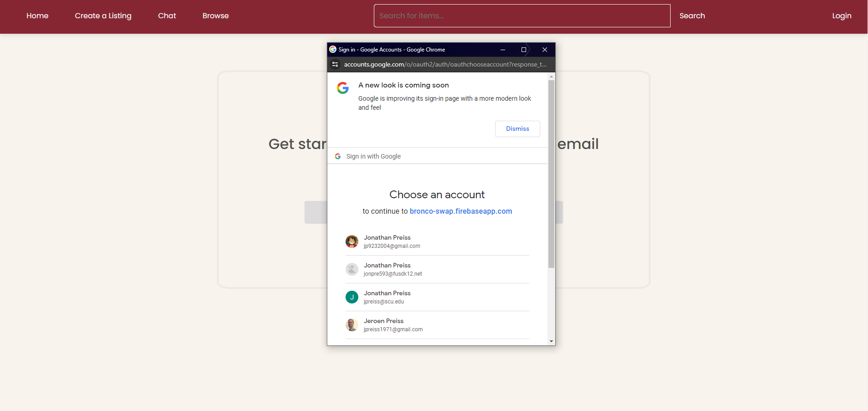Choose account jonpre593@fusdk12.net

[x=437, y=269]
